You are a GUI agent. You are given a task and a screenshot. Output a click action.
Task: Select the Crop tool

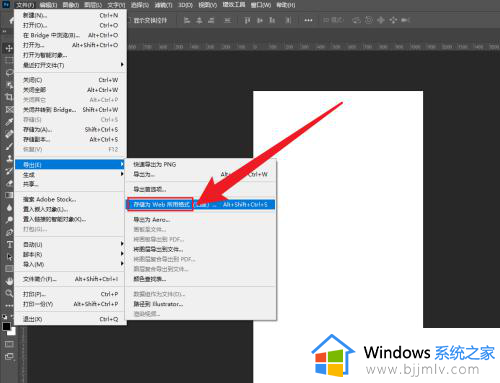point(9,97)
